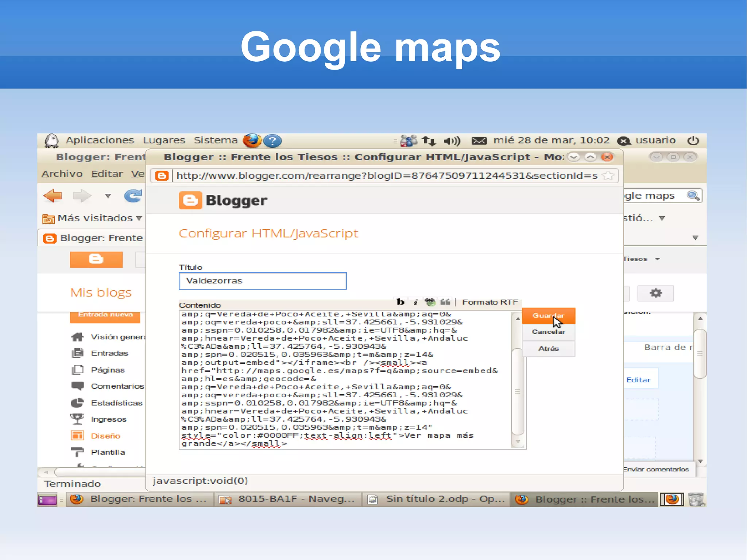The image size is (747, 560).
Task: Open the Sistema menu
Action: pos(216,140)
